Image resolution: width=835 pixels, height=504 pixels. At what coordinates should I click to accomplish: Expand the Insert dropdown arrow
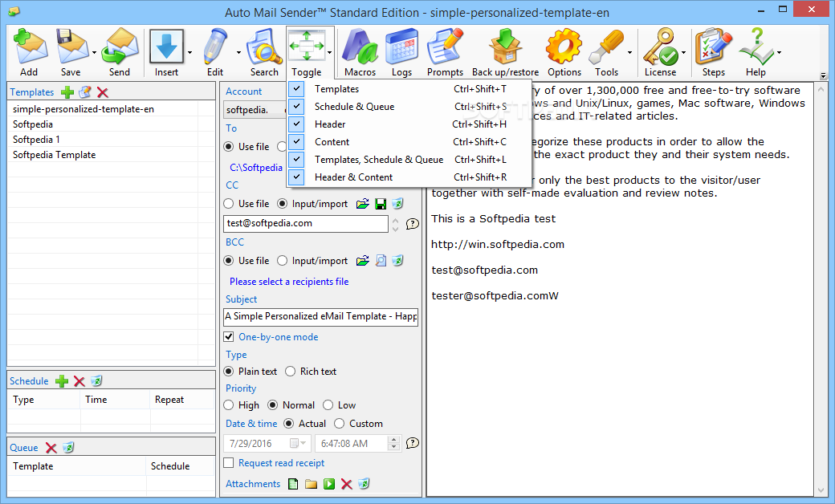(x=189, y=53)
